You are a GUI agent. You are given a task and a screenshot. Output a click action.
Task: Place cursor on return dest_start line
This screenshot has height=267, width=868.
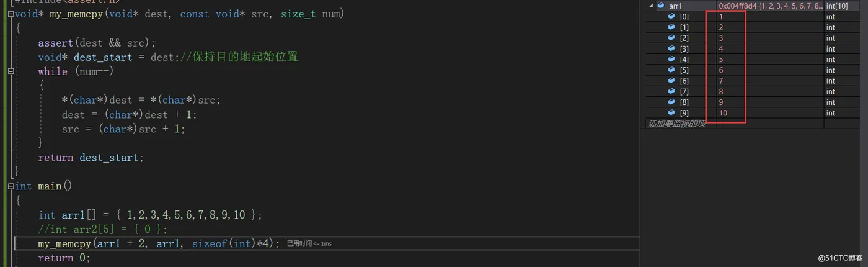tap(91, 158)
